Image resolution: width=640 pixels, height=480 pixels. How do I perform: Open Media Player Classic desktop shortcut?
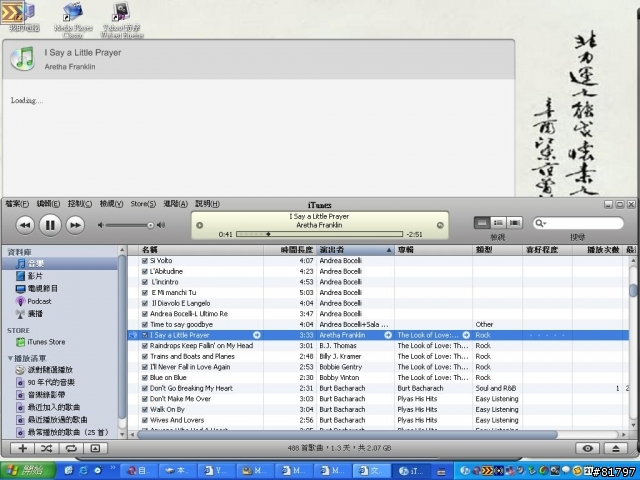click(x=73, y=19)
